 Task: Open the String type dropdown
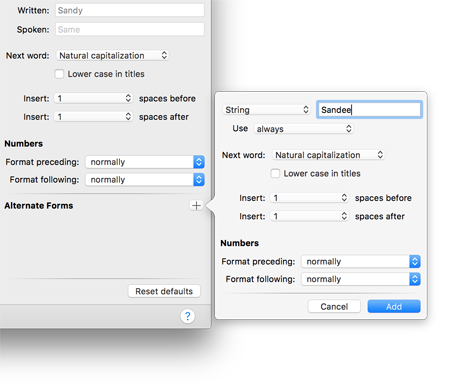tap(267, 110)
